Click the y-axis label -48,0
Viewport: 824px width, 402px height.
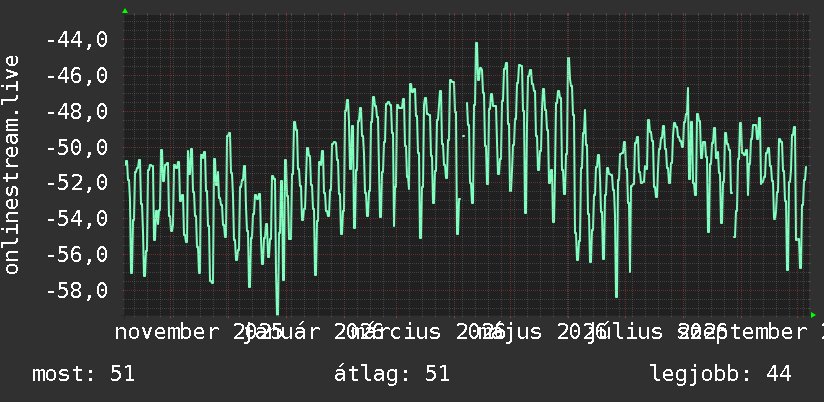[77, 111]
